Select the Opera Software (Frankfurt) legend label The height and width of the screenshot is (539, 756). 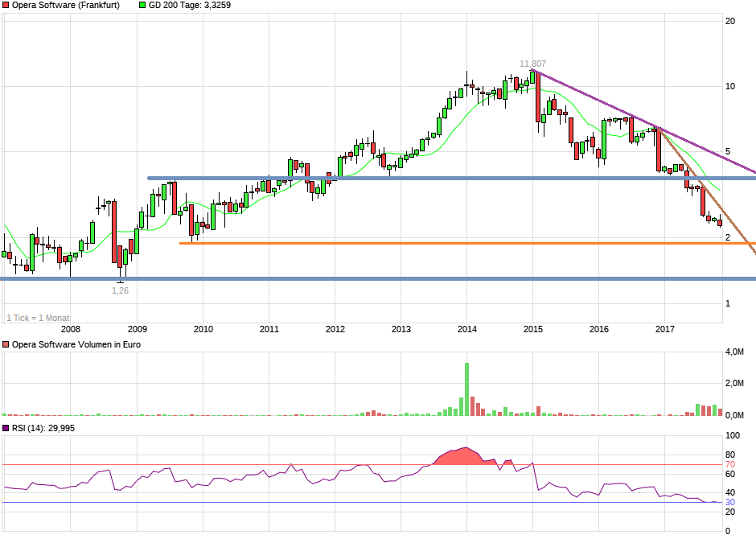pos(66,5)
